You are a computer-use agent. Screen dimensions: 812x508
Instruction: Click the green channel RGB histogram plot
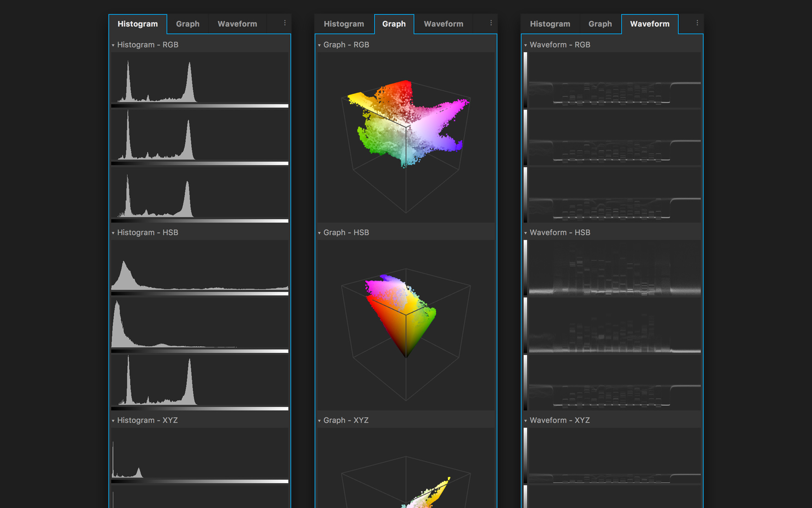pyautogui.click(x=200, y=135)
